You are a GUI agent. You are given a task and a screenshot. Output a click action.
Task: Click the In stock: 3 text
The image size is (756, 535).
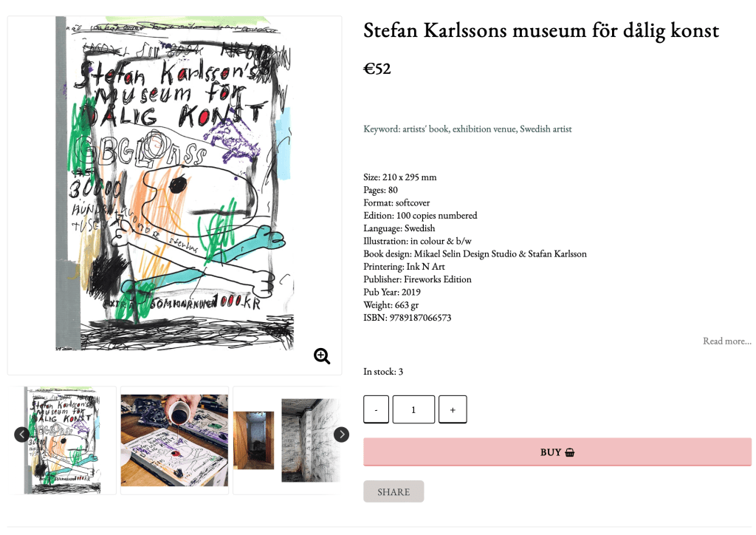click(383, 372)
